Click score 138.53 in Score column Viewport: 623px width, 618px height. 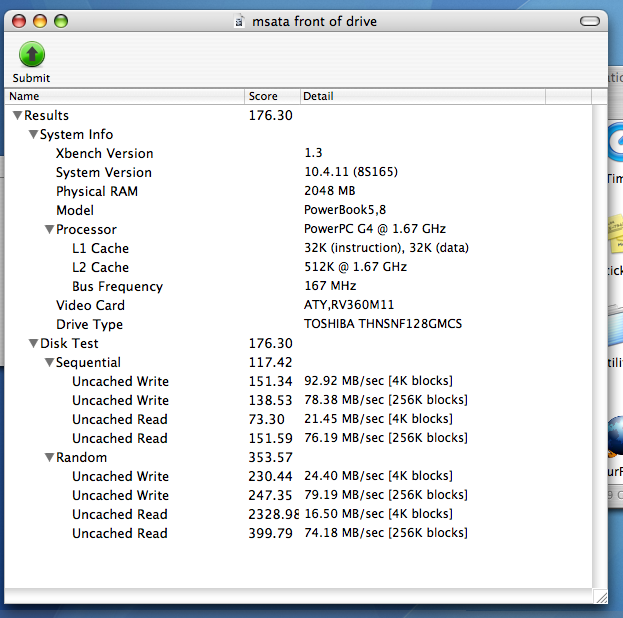[x=271, y=400]
